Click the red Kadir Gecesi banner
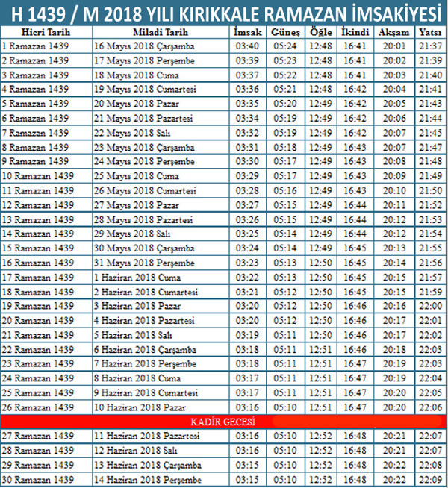Viewport: 448px width, 488px height. [224, 422]
